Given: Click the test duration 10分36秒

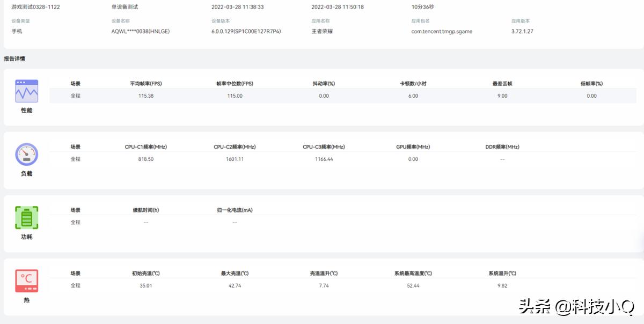Looking at the screenshot, I should [423, 8].
